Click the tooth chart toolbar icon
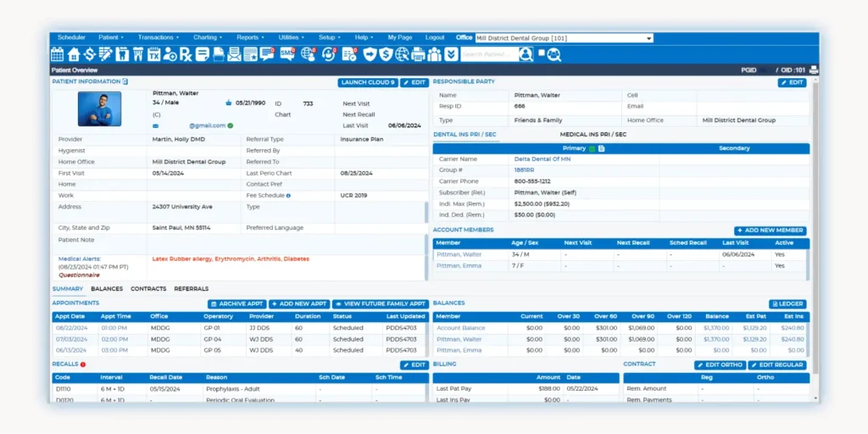 (x=122, y=54)
